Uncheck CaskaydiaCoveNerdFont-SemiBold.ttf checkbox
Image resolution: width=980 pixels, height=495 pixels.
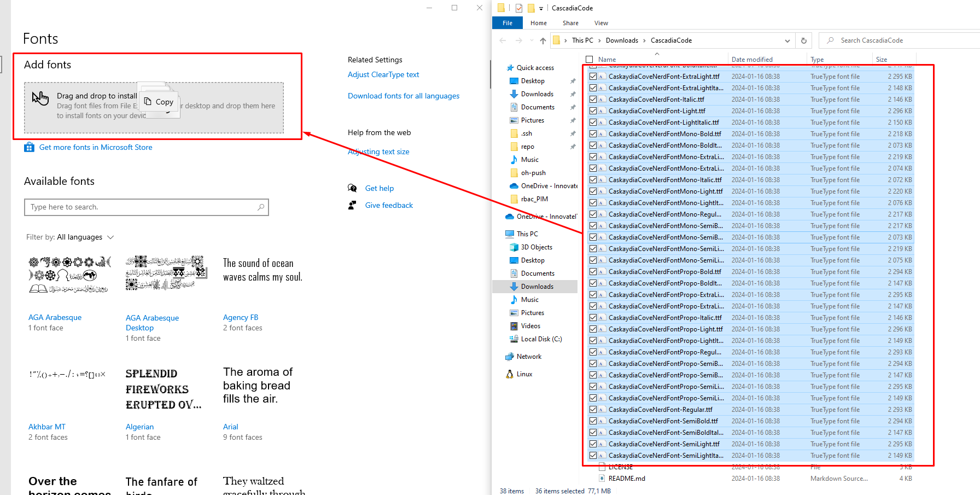tap(593, 421)
